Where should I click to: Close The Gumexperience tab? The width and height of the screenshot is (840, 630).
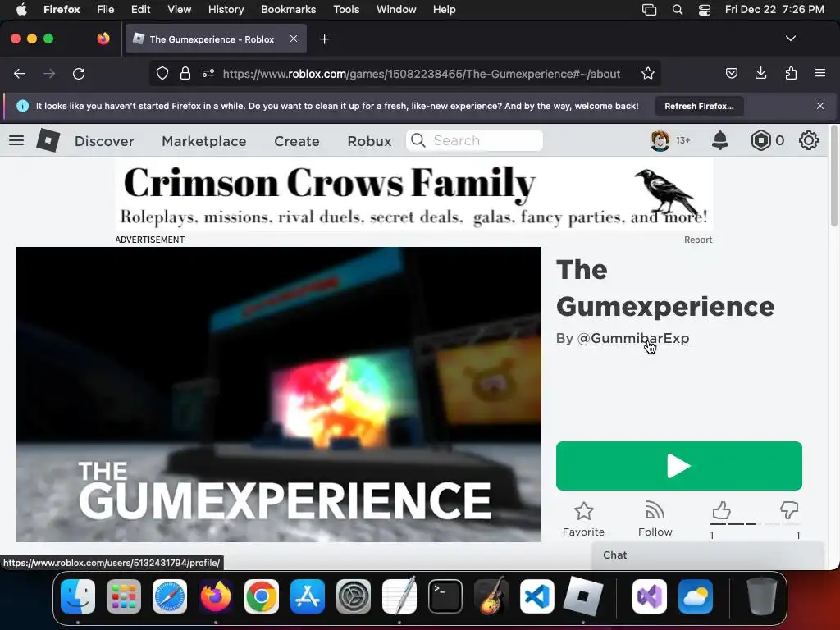[x=294, y=39]
